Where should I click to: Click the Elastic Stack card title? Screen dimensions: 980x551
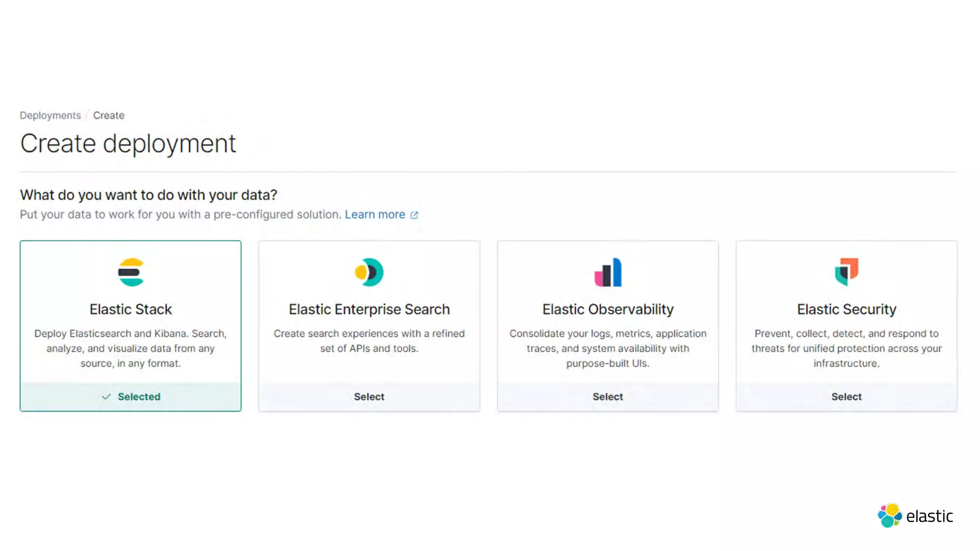131,309
